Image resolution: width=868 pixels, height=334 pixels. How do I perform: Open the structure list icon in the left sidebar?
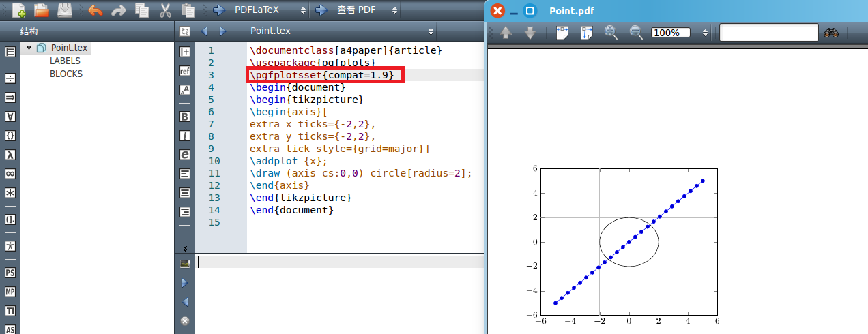(10, 51)
